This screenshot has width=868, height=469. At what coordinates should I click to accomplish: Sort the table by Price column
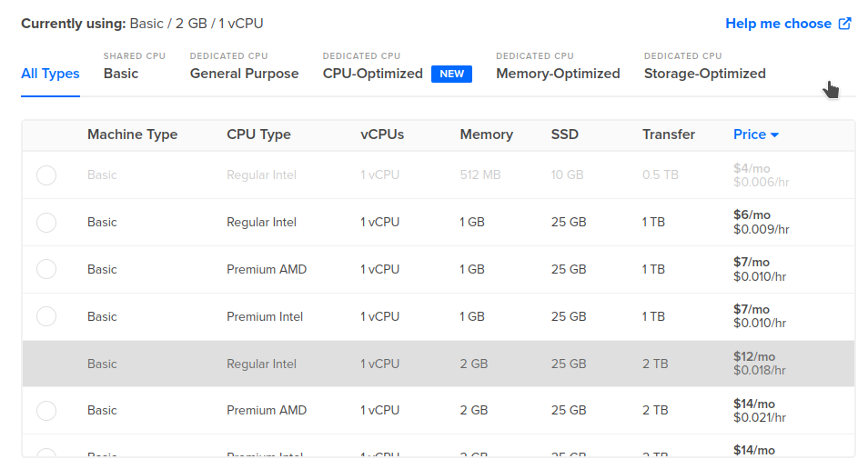(750, 135)
